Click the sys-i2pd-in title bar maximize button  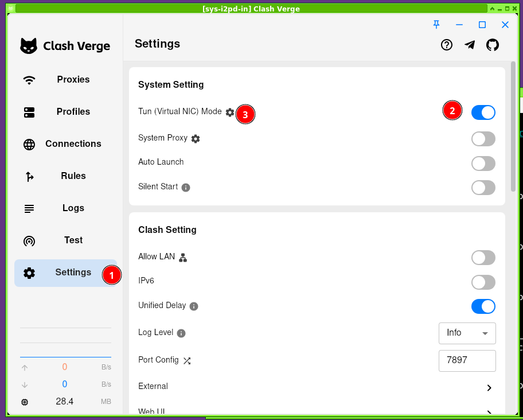[x=507, y=9]
